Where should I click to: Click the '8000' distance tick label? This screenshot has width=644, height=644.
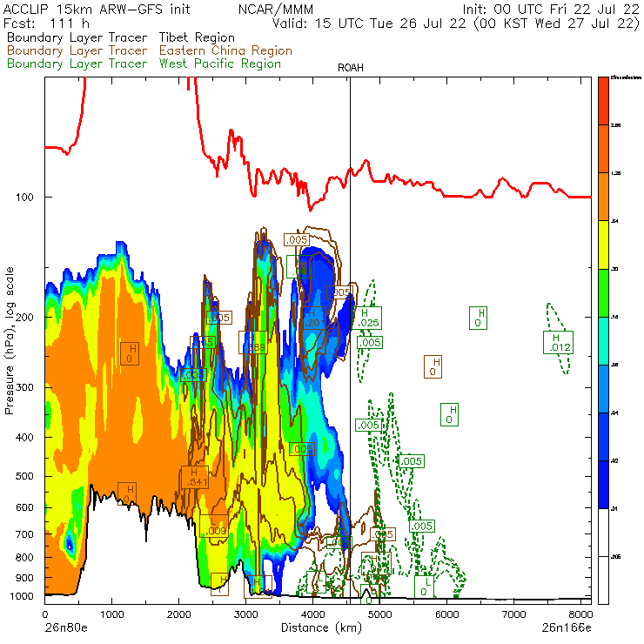click(x=580, y=614)
